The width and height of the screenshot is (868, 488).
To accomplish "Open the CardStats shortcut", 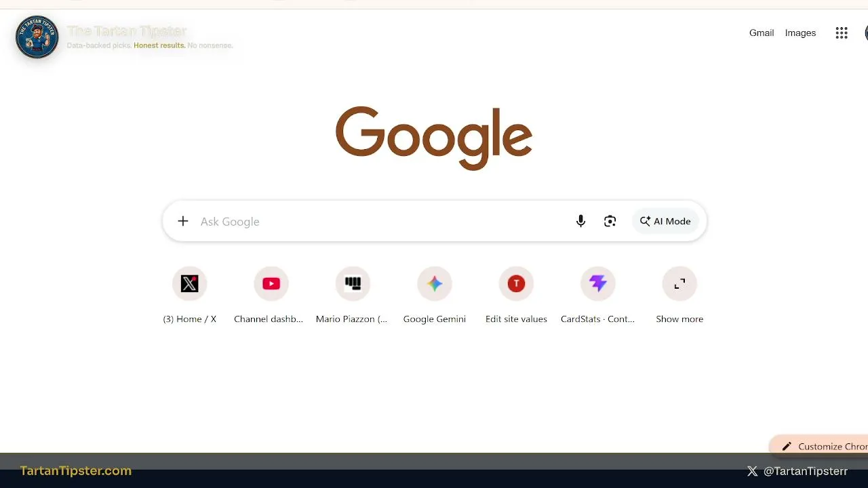I will tap(598, 283).
